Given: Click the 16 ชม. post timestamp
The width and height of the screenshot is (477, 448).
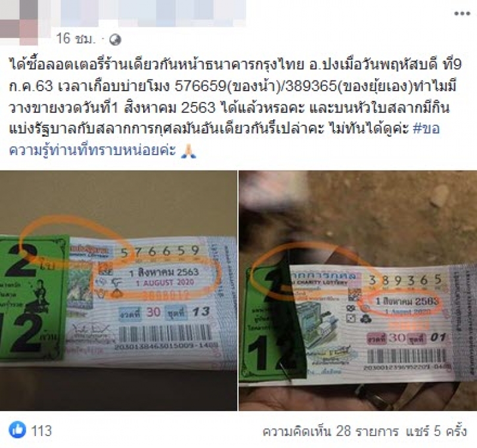Looking at the screenshot, I should pos(76,39).
